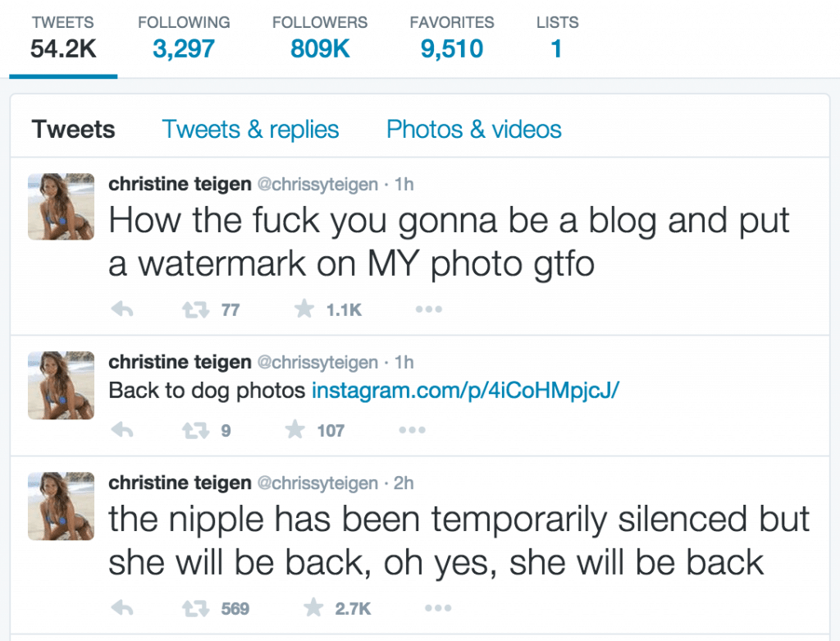Expand more options on the last tweet

pyautogui.click(x=438, y=608)
